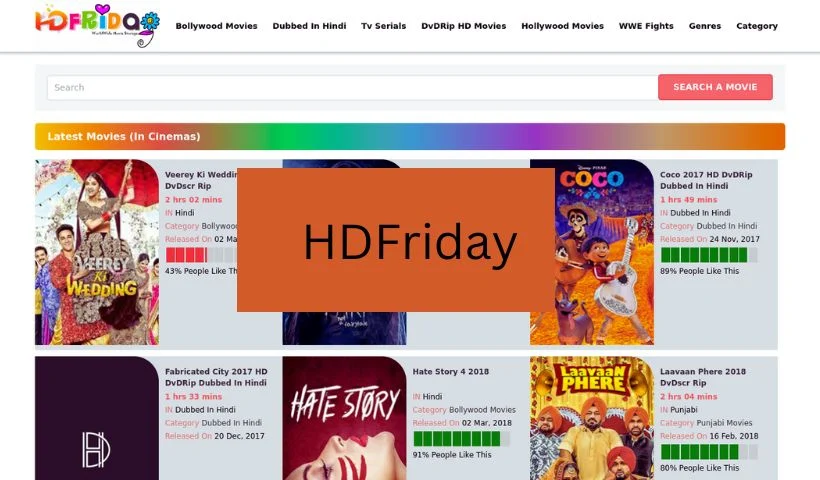Click Hate Story 4 2018 title link
The image size is (820, 480).
pyautogui.click(x=450, y=372)
